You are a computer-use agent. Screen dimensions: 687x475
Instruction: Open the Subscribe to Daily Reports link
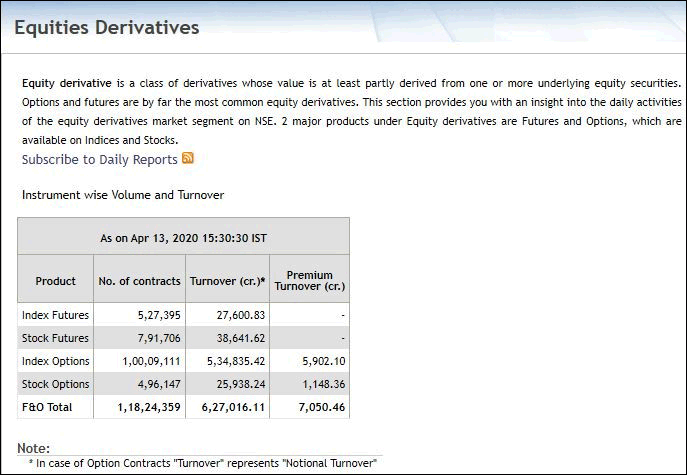(99, 160)
